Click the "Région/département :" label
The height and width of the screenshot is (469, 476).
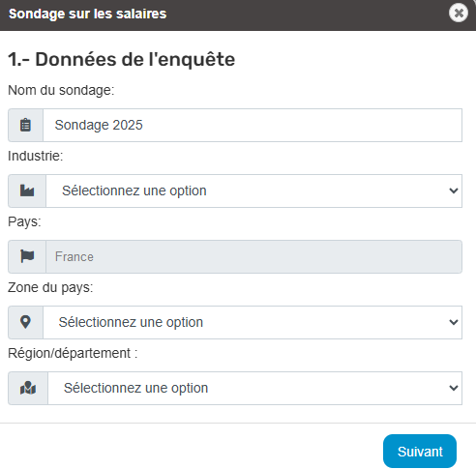[x=73, y=353]
